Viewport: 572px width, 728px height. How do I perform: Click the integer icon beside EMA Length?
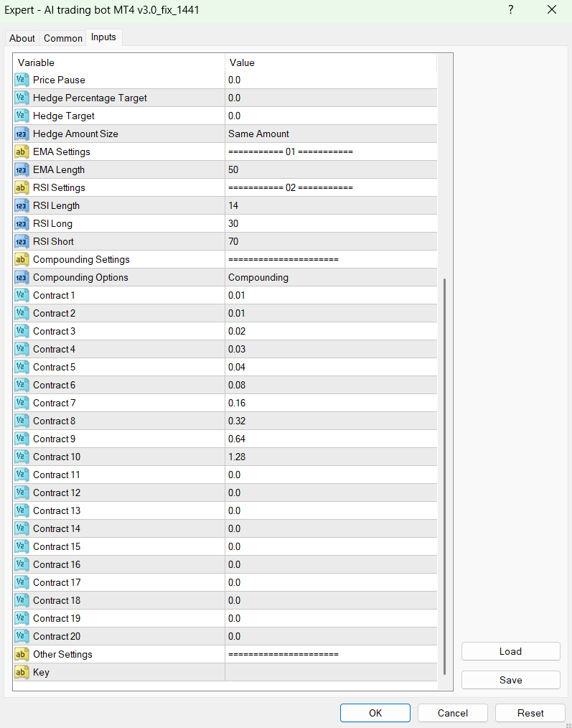(22, 169)
